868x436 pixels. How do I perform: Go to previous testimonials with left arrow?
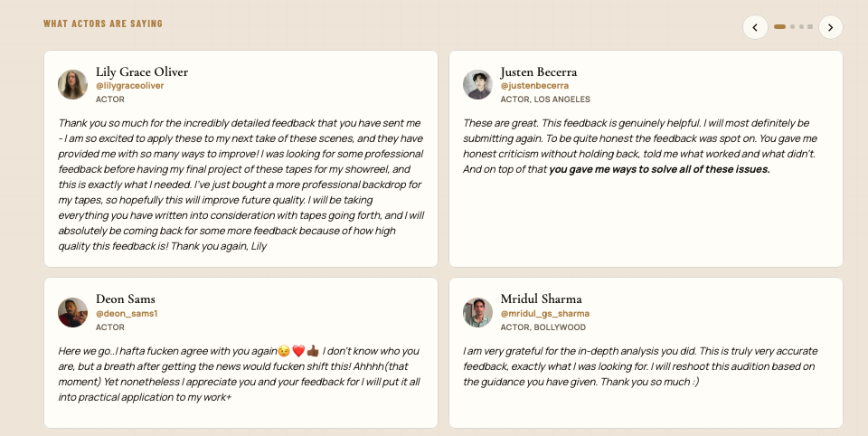click(755, 27)
